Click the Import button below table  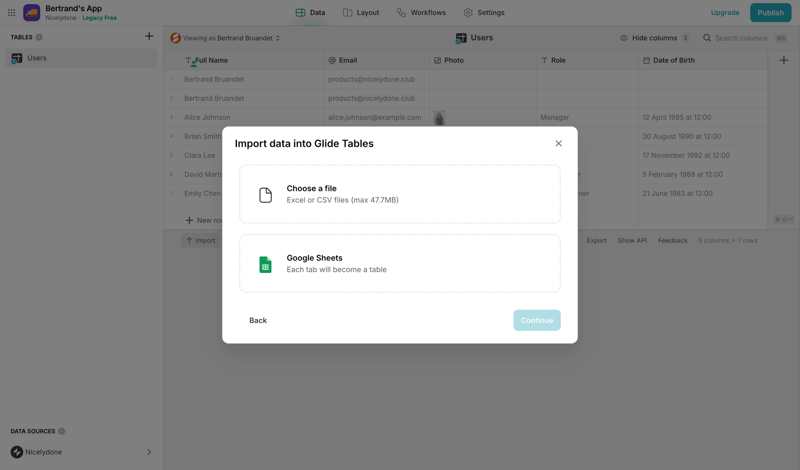(201, 240)
